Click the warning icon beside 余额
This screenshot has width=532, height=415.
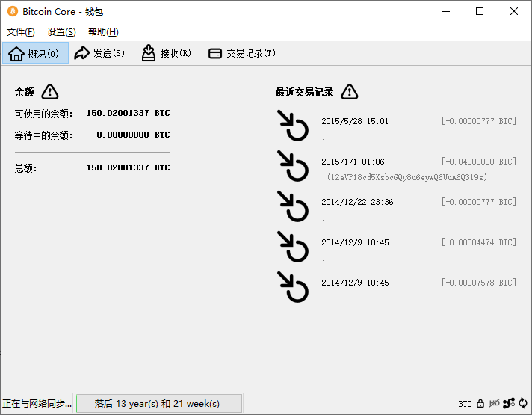click(x=50, y=92)
